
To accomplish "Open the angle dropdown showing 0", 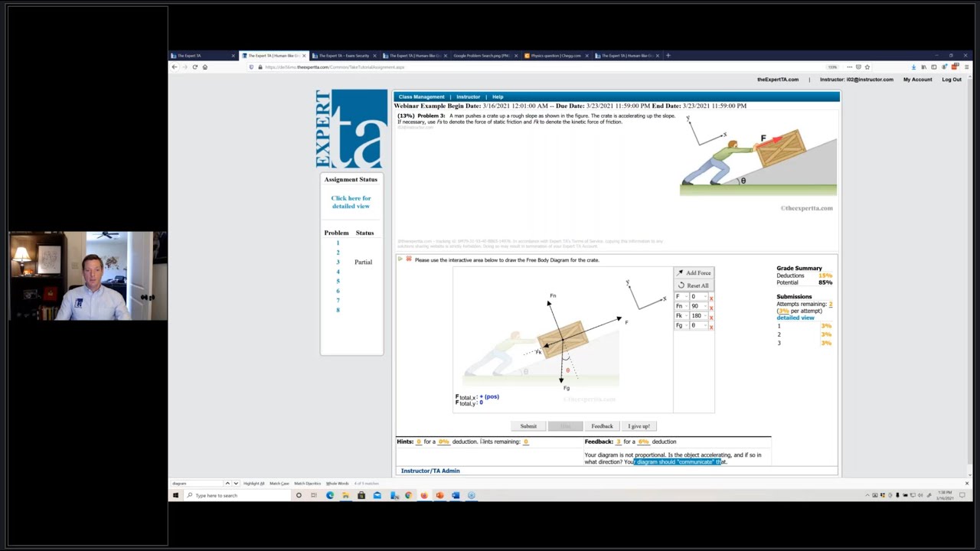I will [x=699, y=296].
